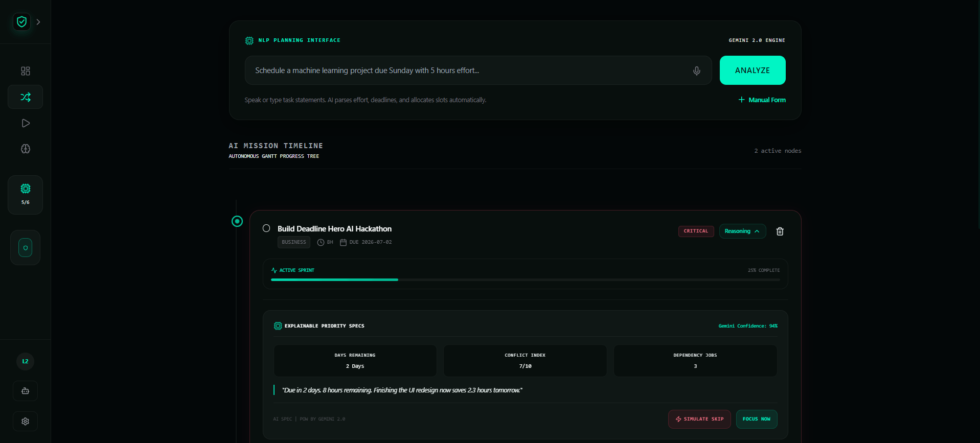Delete the Build Deadline Hero task with trash icon

(780, 231)
